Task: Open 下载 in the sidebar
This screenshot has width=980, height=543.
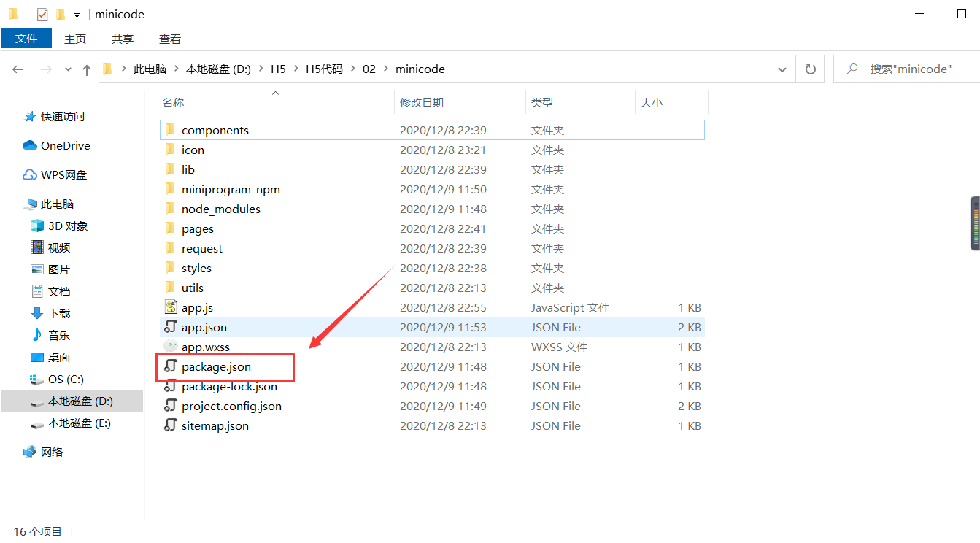Action: pos(59,314)
